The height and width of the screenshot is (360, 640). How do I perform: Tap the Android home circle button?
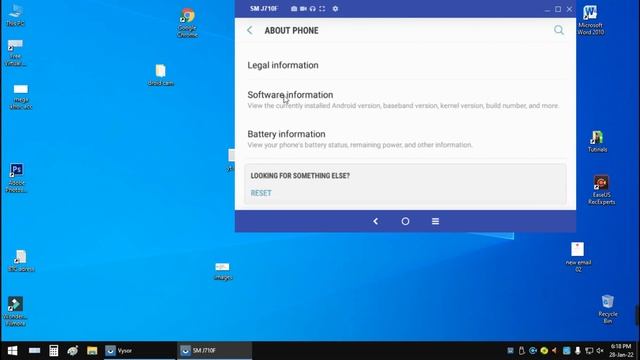(405, 221)
